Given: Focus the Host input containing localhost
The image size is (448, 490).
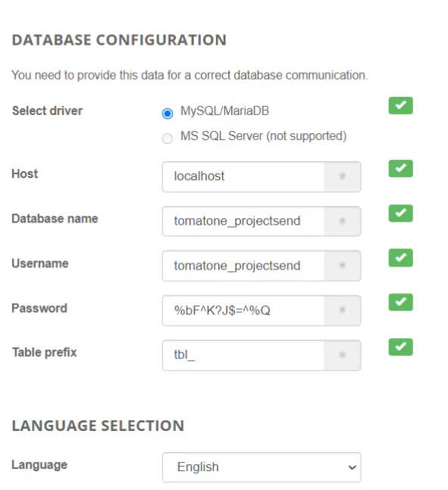Looking at the screenshot, I should pos(243,176).
